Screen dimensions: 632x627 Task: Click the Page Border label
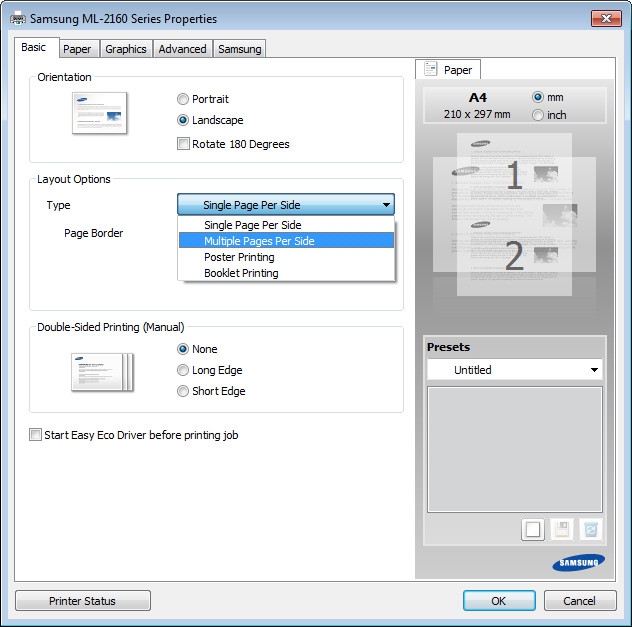[94, 233]
